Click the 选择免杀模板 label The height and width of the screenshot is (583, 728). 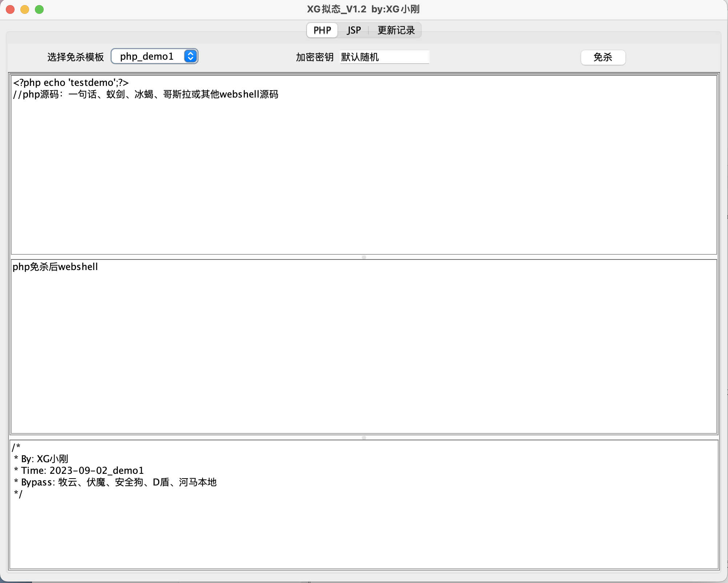click(76, 57)
